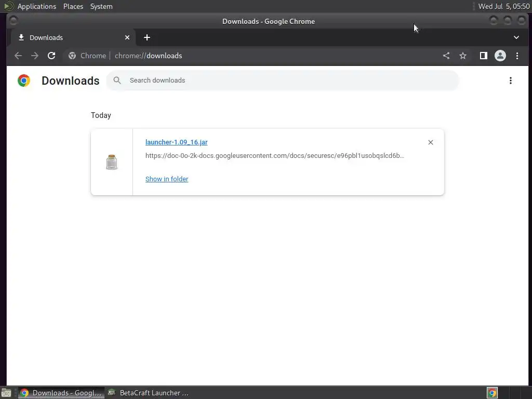Reload the Downloads page
Screen dimensions: 532x399
pyautogui.click(x=51, y=56)
